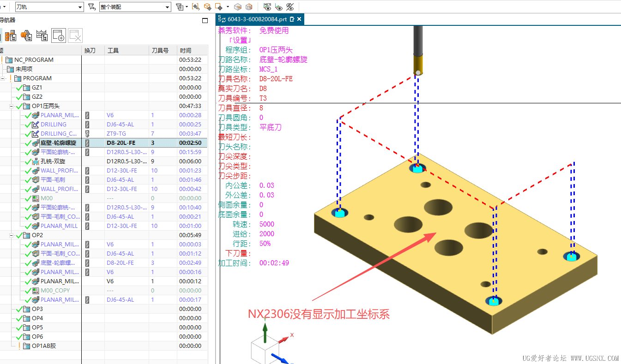Click the create new window navigator icon
The height and width of the screenshot is (364, 621).
pyautogui.click(x=59, y=35)
